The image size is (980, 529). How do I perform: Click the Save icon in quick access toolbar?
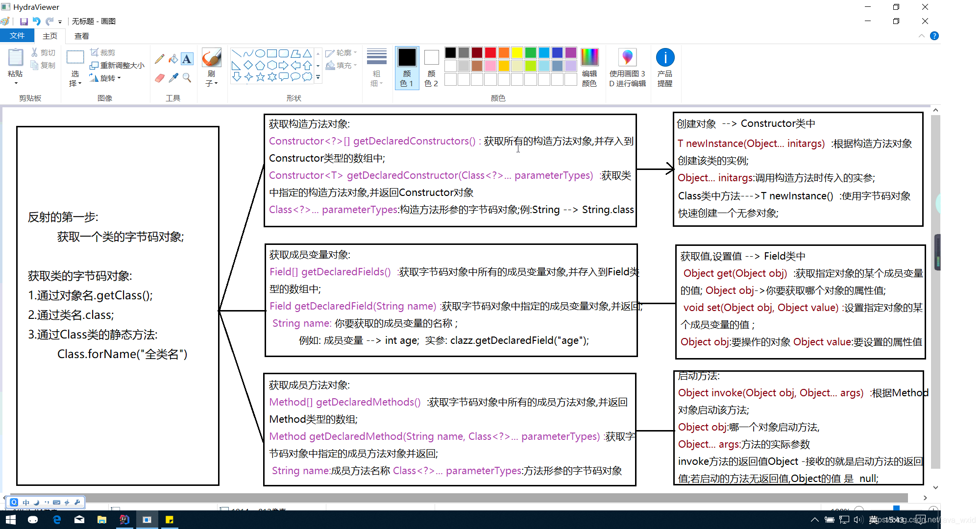coord(24,22)
